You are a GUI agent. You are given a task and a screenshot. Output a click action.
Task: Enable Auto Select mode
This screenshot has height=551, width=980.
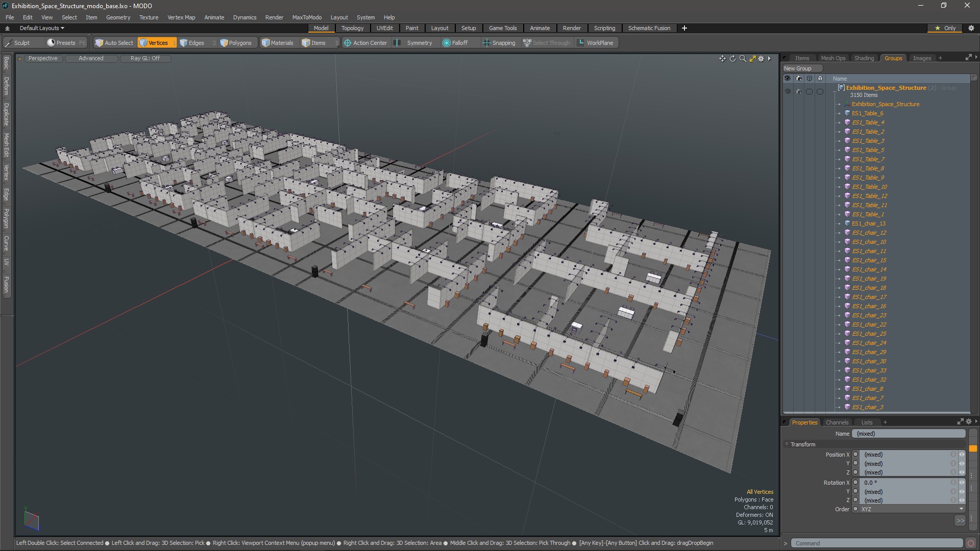click(x=114, y=43)
